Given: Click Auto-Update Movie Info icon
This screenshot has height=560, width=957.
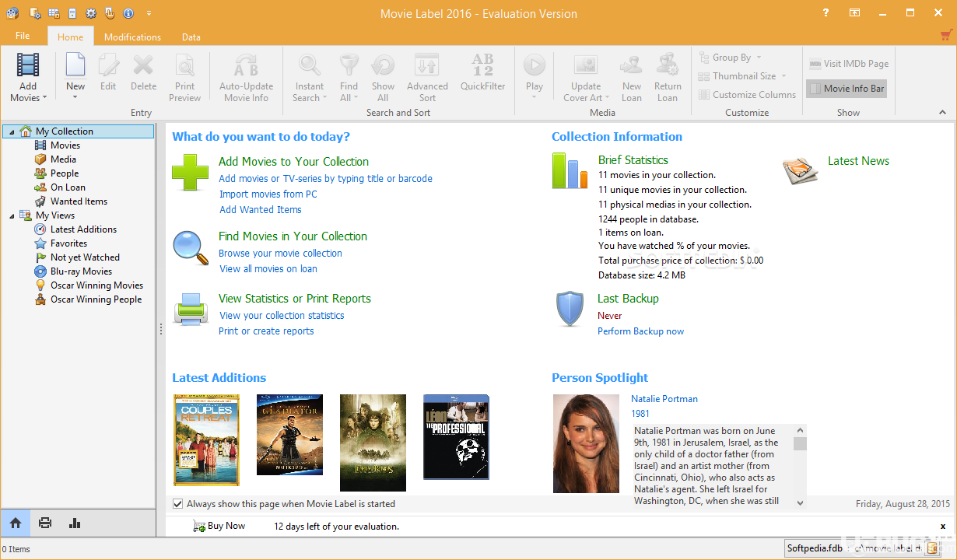Looking at the screenshot, I should (x=246, y=65).
